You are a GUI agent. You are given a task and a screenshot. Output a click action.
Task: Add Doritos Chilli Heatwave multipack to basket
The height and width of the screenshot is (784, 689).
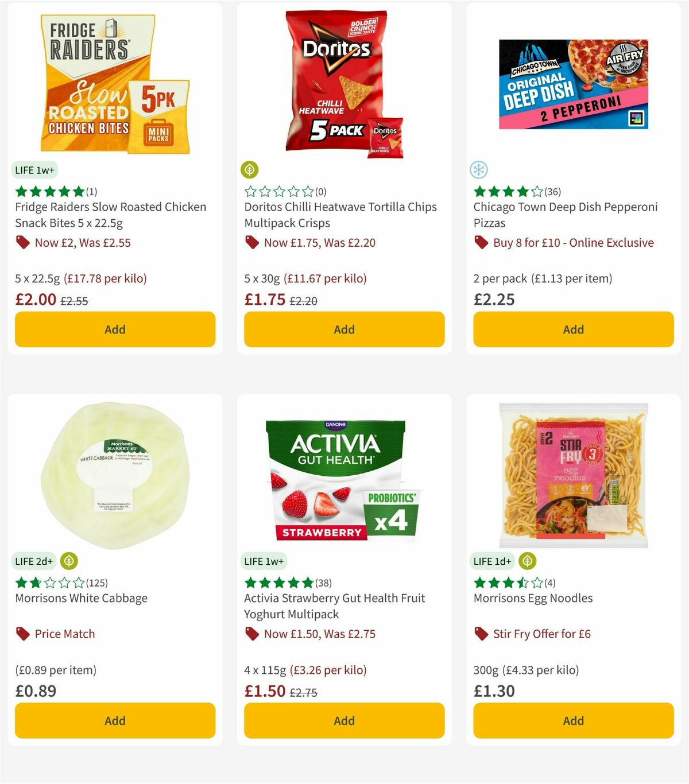click(x=343, y=329)
